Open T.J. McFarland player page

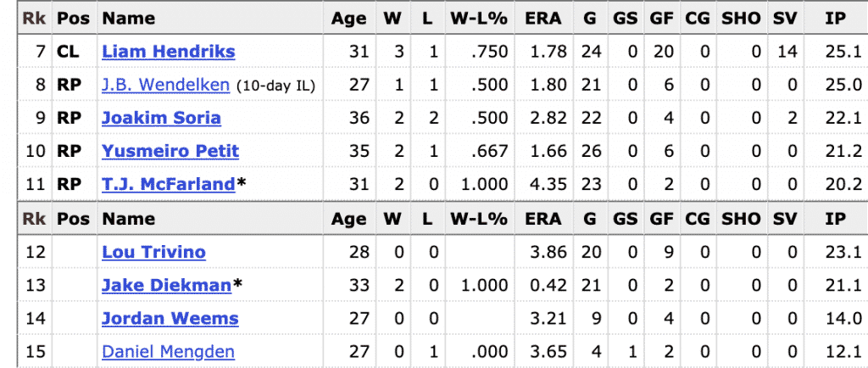[x=168, y=184]
